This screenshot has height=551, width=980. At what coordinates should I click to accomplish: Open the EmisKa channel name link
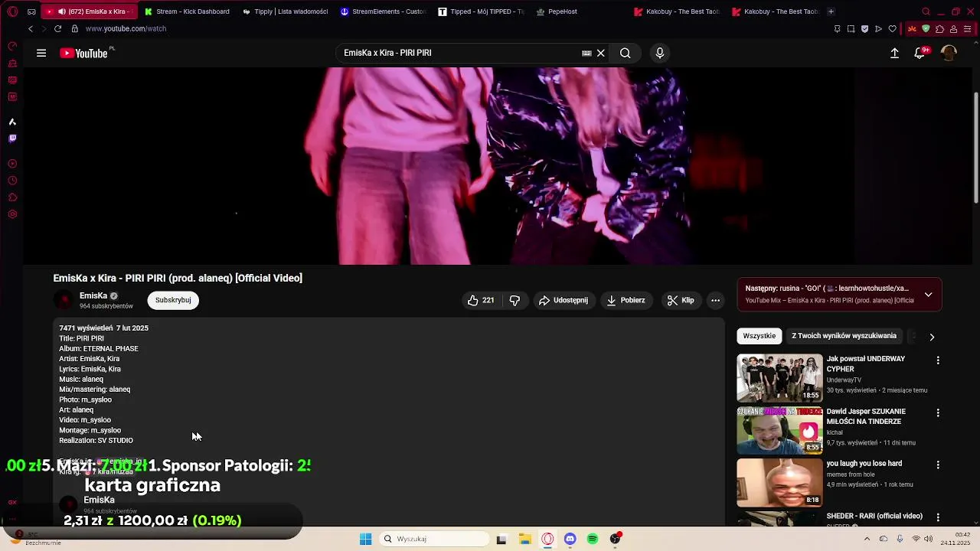pyautogui.click(x=93, y=295)
